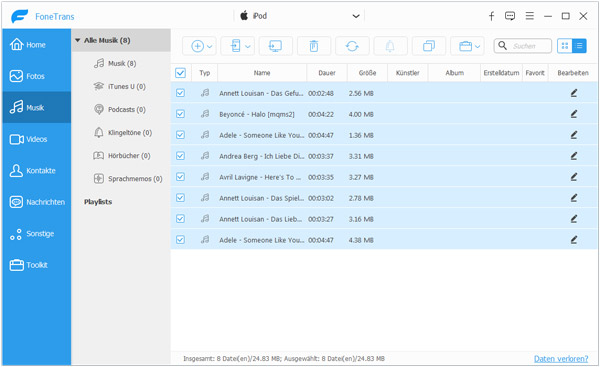Uncheck Adele 4.38 MB row checkbox
Screen dimensions: 600x367
(x=180, y=240)
